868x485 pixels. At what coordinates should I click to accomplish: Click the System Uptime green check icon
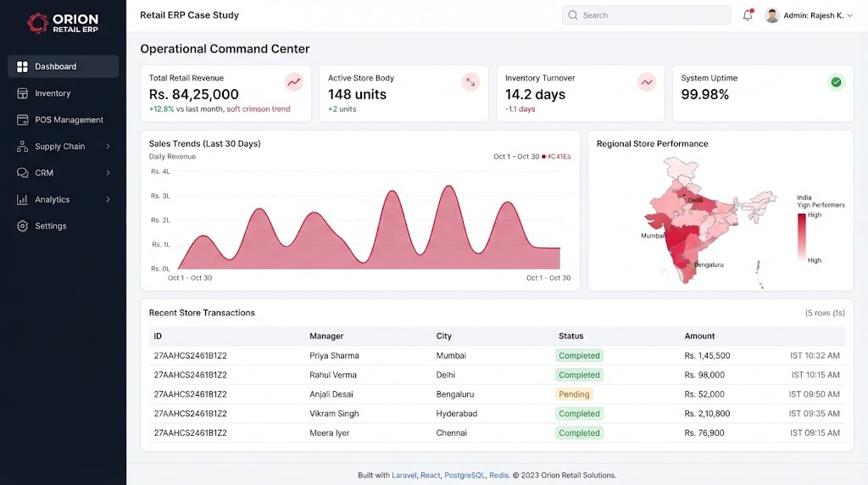click(836, 82)
